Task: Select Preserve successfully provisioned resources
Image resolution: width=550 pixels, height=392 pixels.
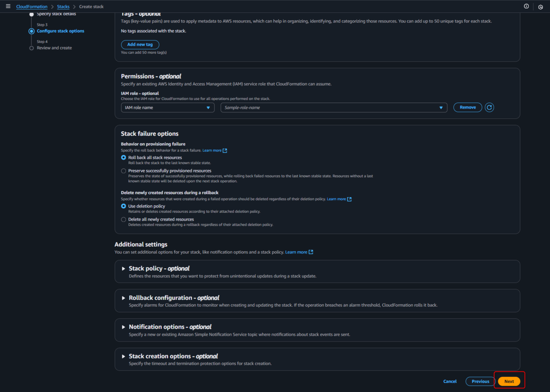Action: [123, 171]
